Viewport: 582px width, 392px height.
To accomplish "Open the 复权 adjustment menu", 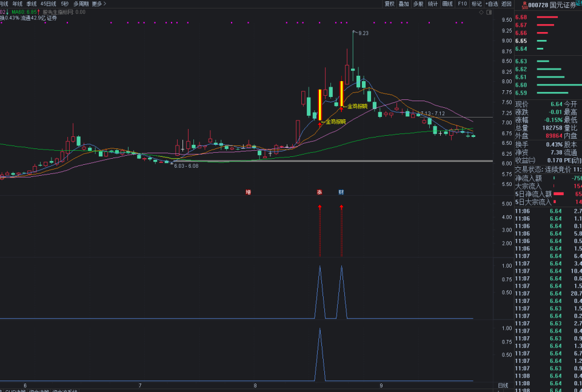I will pyautogui.click(x=389, y=4).
